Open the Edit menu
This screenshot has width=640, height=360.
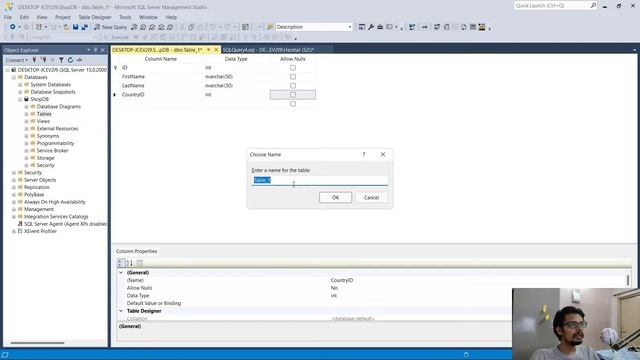24,17
